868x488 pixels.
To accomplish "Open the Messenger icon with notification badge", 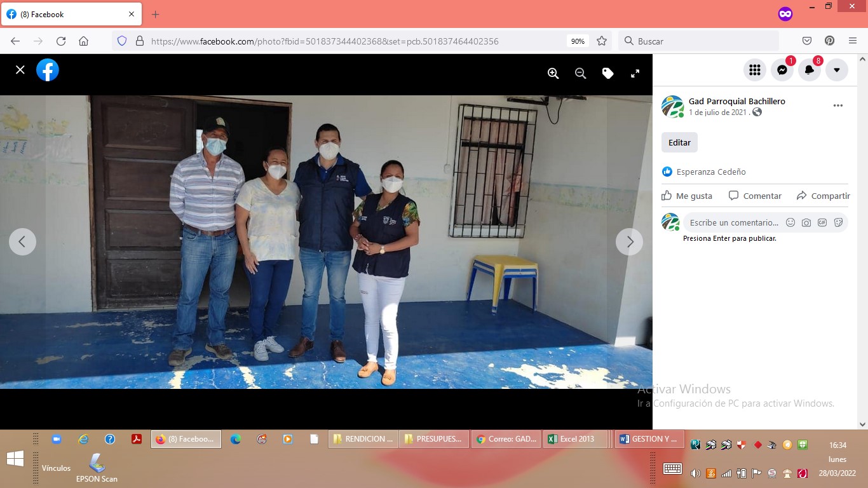I will [782, 70].
